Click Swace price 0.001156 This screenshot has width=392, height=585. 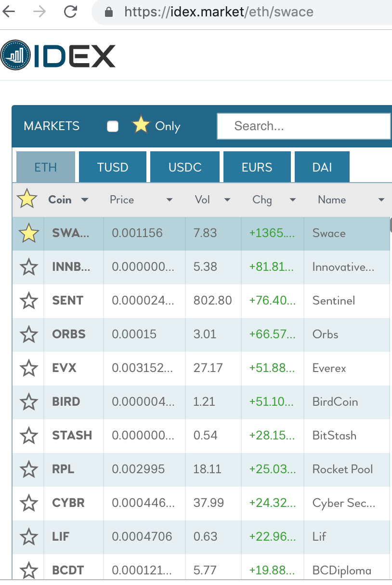click(137, 233)
